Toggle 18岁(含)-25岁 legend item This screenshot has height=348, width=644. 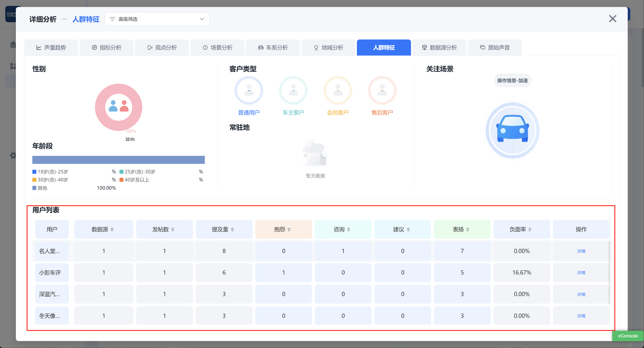point(53,172)
